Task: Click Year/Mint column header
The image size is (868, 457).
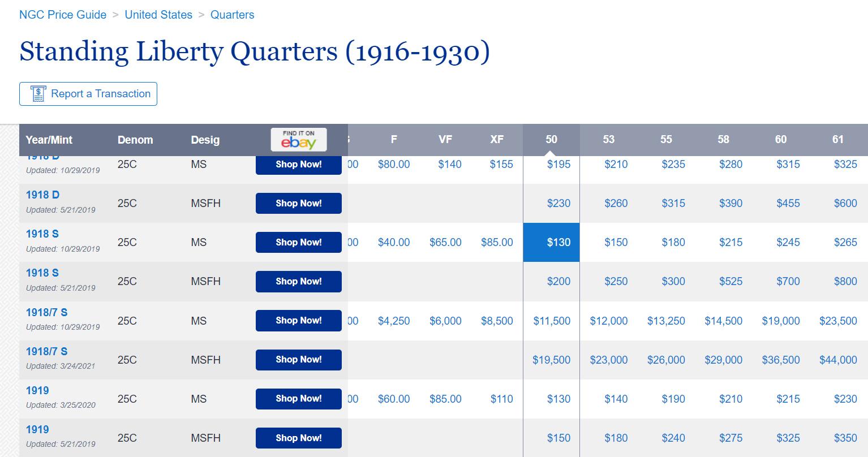Action: click(x=49, y=140)
